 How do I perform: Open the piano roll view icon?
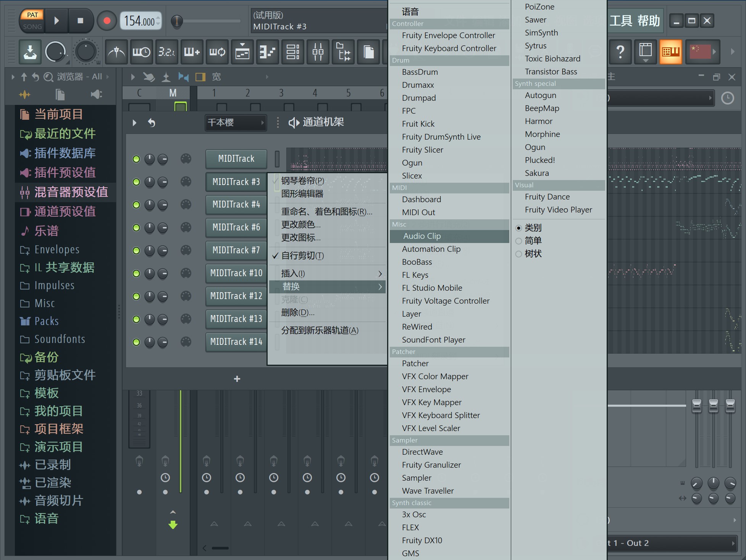pos(267,51)
